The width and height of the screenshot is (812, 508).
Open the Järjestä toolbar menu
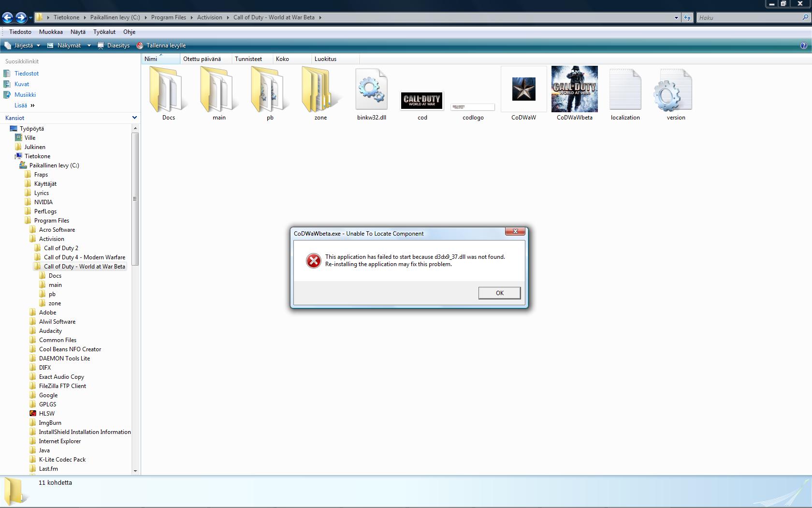click(22, 45)
